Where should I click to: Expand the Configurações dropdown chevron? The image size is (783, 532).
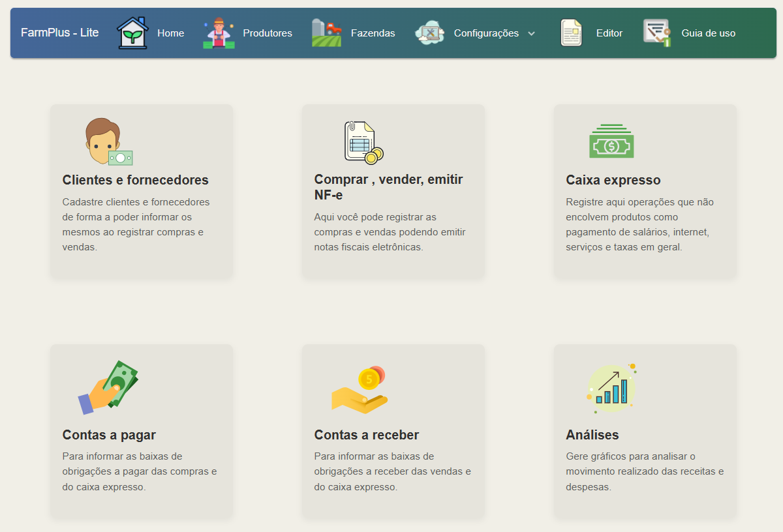tap(531, 34)
